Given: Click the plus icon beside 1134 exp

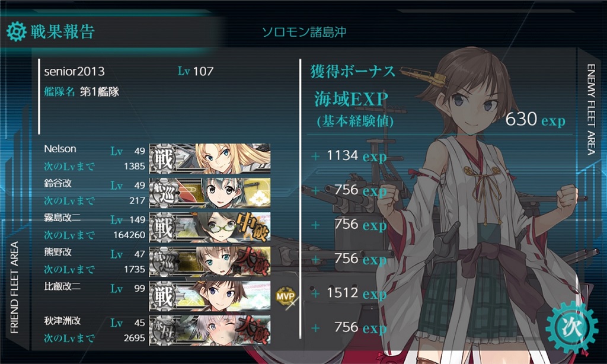Looking at the screenshot, I should click(315, 156).
